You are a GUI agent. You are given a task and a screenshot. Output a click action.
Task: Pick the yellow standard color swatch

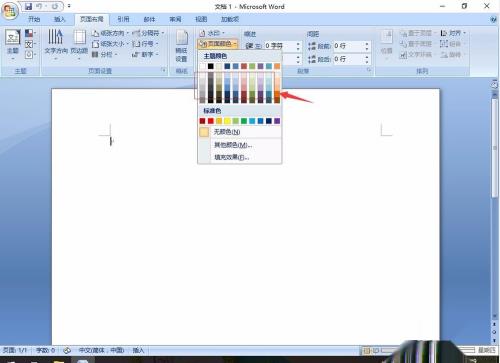[x=227, y=121]
